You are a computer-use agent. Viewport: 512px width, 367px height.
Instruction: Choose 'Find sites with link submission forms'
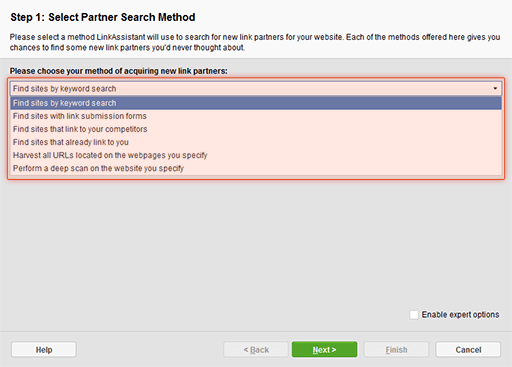click(256, 116)
